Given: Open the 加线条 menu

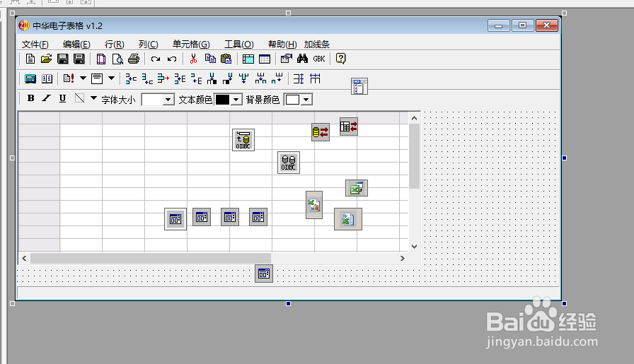Looking at the screenshot, I should coord(317,45).
